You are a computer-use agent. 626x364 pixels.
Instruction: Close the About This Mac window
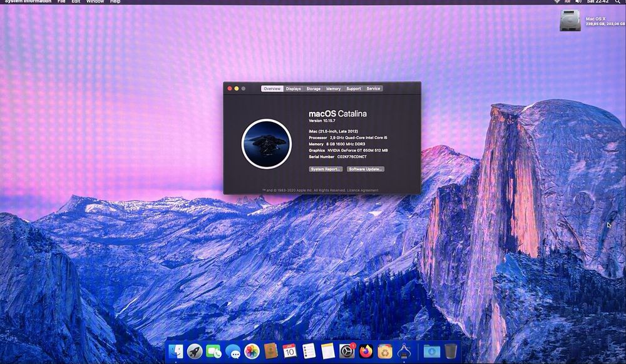(x=230, y=89)
